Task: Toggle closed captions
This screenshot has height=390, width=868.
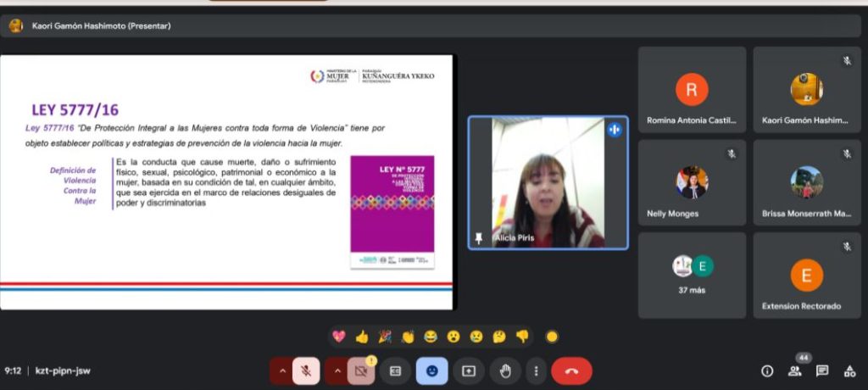Action: point(395,370)
